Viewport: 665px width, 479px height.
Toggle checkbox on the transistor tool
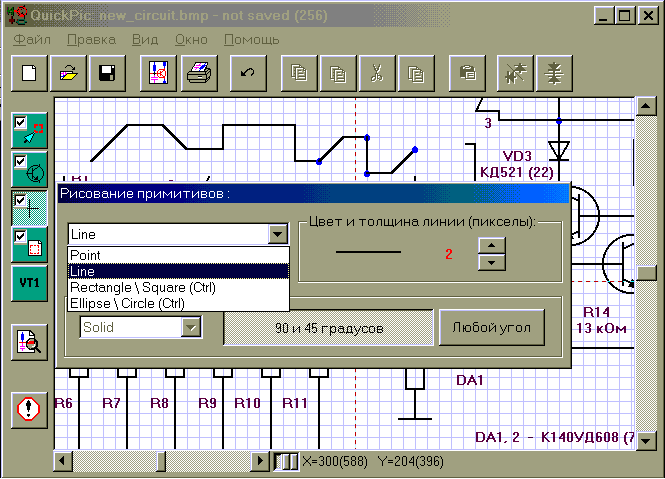tap(20, 161)
